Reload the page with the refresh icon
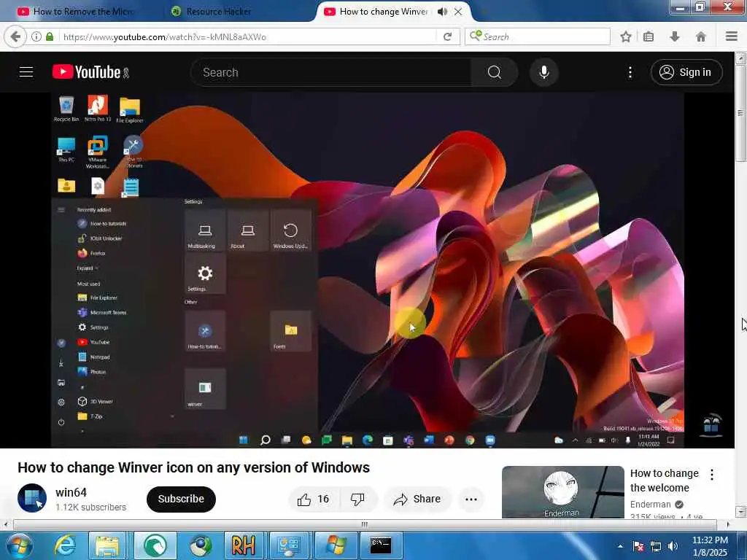 (x=447, y=36)
